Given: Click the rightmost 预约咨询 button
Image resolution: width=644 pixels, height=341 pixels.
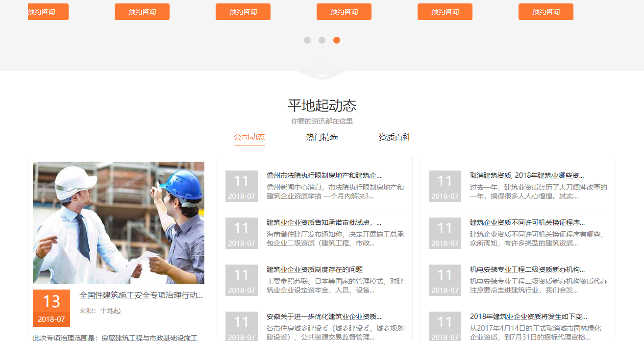Looking at the screenshot, I should click(x=546, y=11).
